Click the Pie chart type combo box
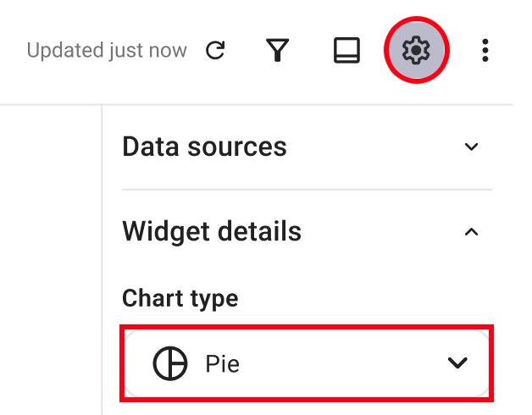Image resolution: width=532 pixels, height=415 pixels. point(307,363)
